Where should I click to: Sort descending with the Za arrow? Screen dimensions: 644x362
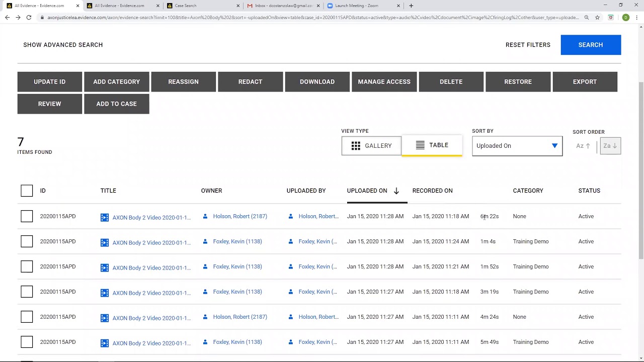click(610, 146)
